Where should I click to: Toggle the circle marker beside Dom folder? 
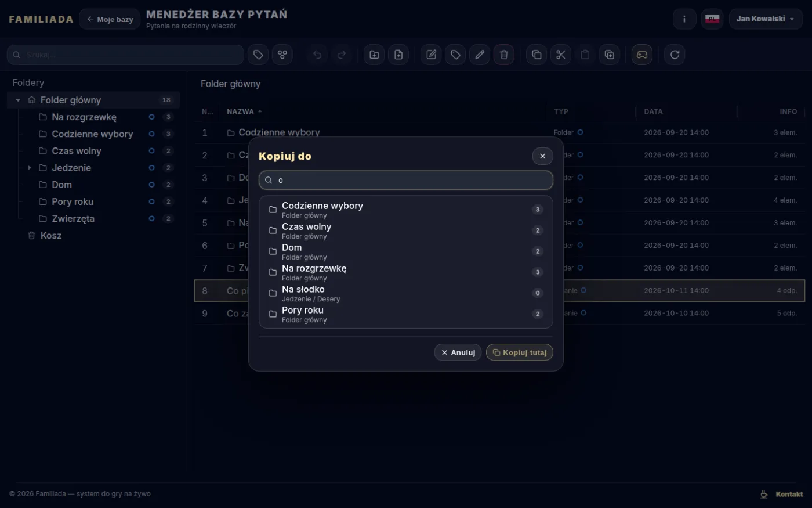(151, 185)
